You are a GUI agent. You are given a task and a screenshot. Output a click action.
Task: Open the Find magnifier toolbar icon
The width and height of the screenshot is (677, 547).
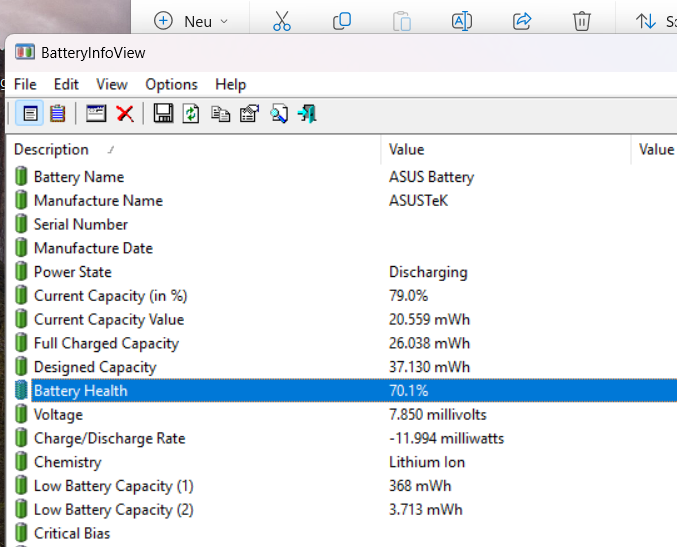click(x=278, y=114)
